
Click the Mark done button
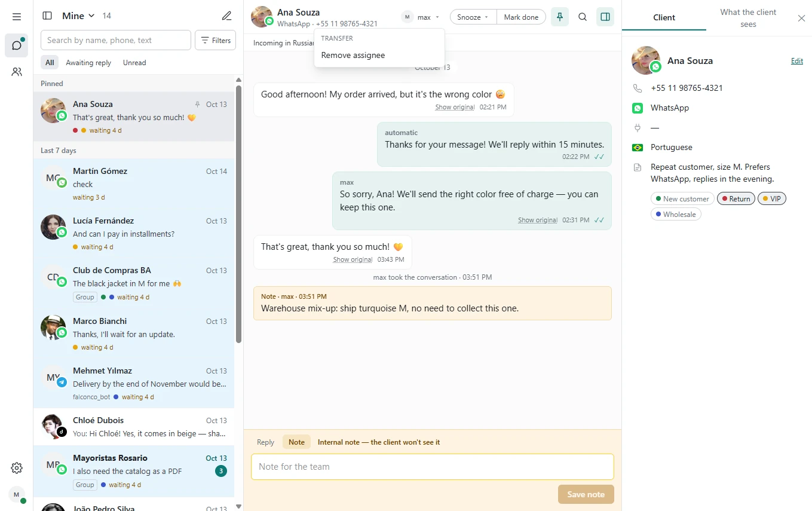point(521,17)
